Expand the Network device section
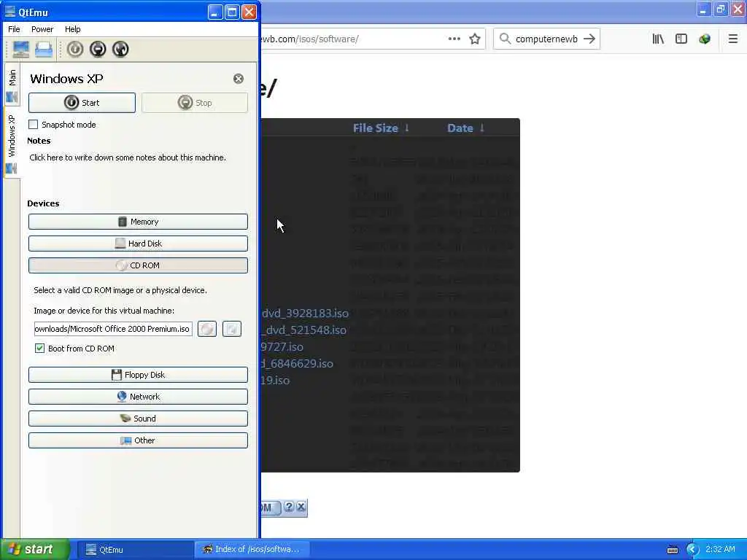The width and height of the screenshot is (747, 560). click(x=138, y=397)
